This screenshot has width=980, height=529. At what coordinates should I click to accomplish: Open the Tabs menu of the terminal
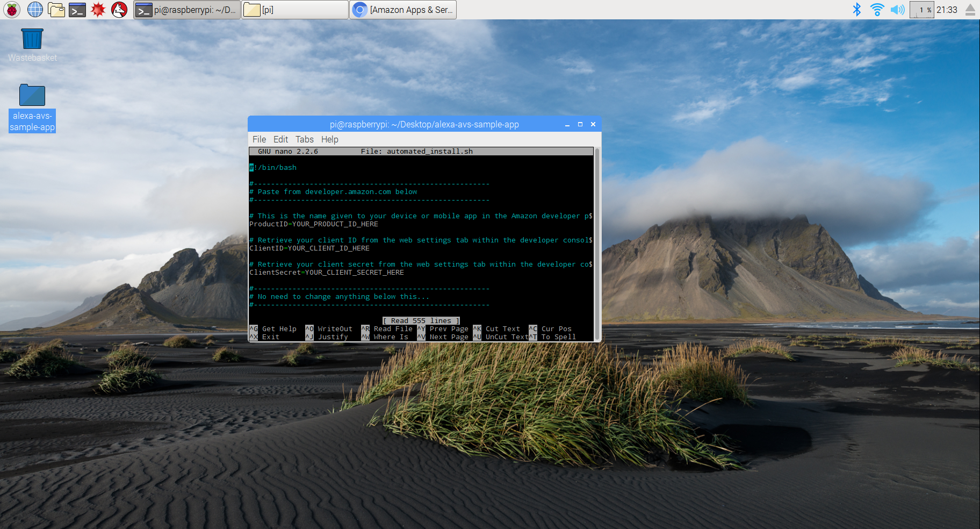(304, 139)
